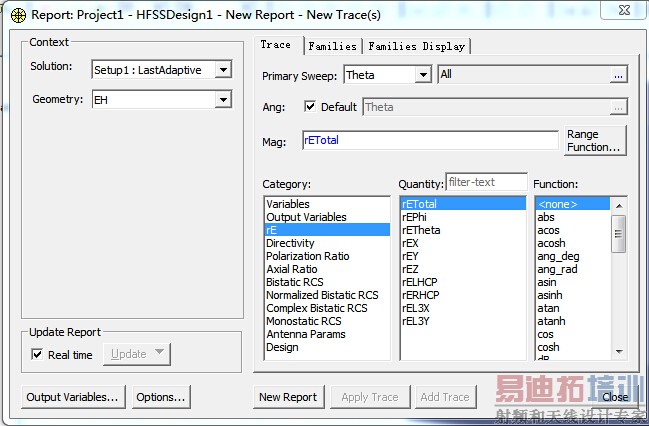
Task: Click the report dialog title bar icon
Action: 18,15
